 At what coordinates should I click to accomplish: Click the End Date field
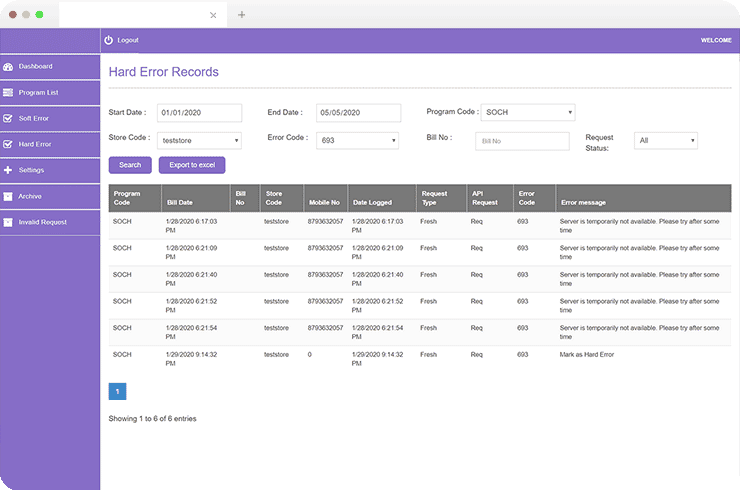[358, 113]
